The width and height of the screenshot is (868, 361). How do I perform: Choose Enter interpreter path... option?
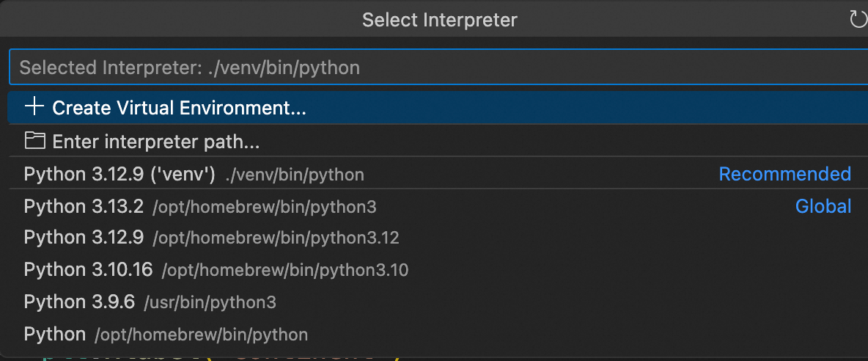438,142
